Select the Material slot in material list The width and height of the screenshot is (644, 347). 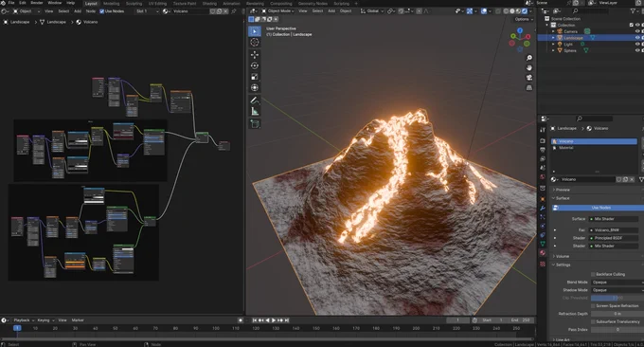pyautogui.click(x=594, y=148)
